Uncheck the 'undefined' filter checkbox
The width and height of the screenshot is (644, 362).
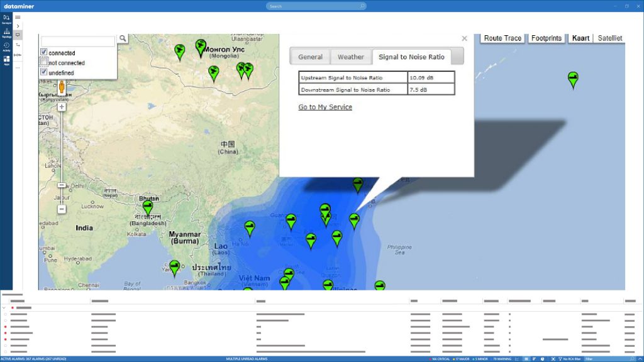pyautogui.click(x=43, y=72)
